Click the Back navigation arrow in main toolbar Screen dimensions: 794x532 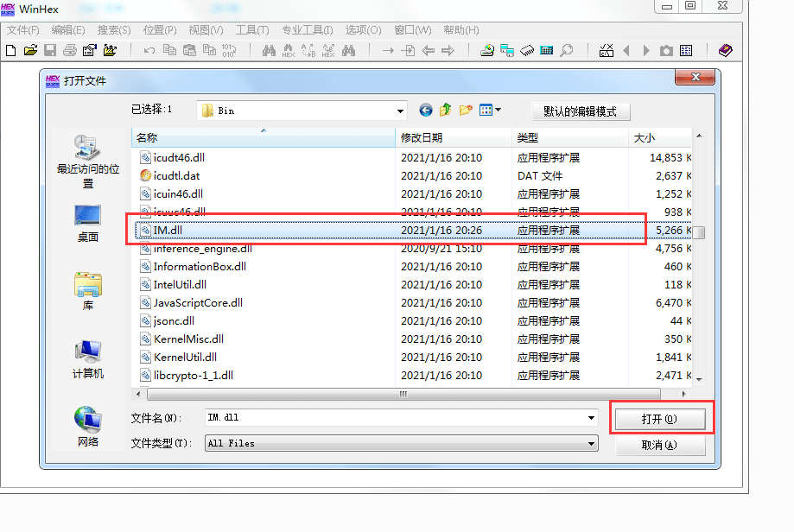coord(429,51)
